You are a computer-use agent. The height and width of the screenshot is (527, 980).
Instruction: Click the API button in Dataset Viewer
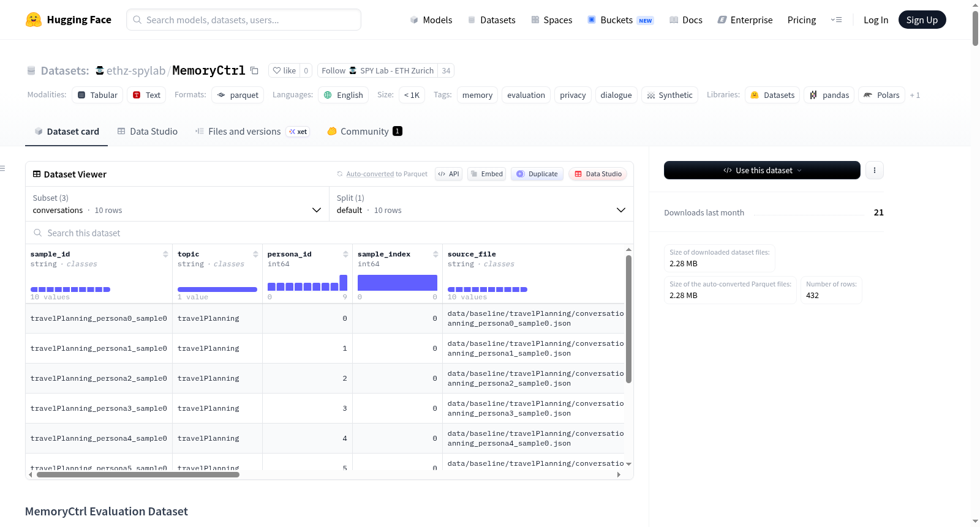tap(448, 174)
